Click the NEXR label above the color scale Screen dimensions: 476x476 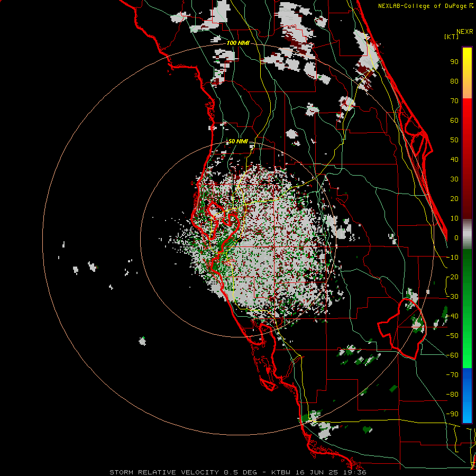coord(465,32)
